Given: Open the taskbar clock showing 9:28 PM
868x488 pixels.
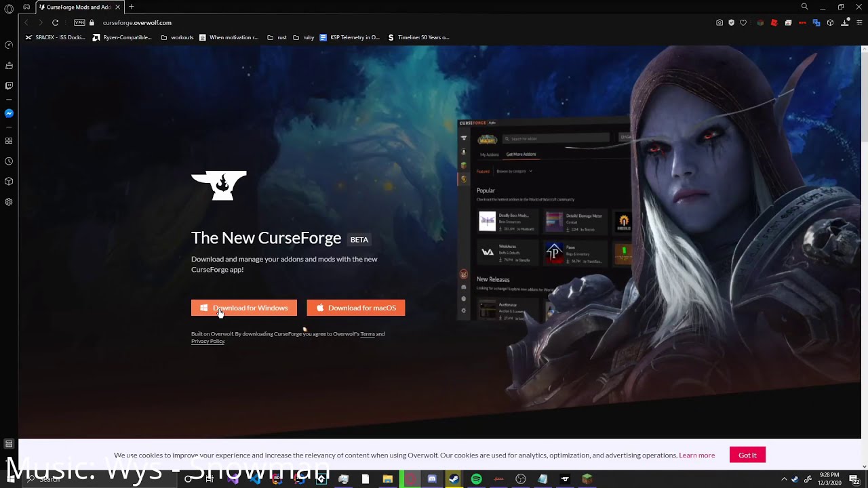Looking at the screenshot, I should 829,479.
